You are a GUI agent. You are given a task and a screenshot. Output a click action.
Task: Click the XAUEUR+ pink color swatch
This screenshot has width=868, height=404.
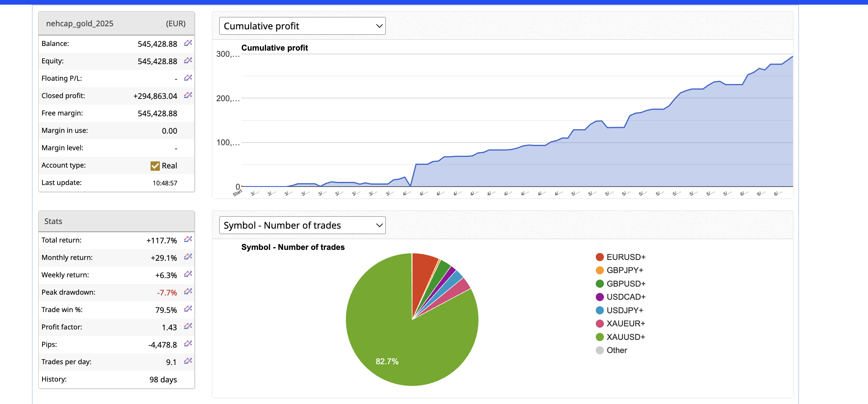(x=600, y=324)
